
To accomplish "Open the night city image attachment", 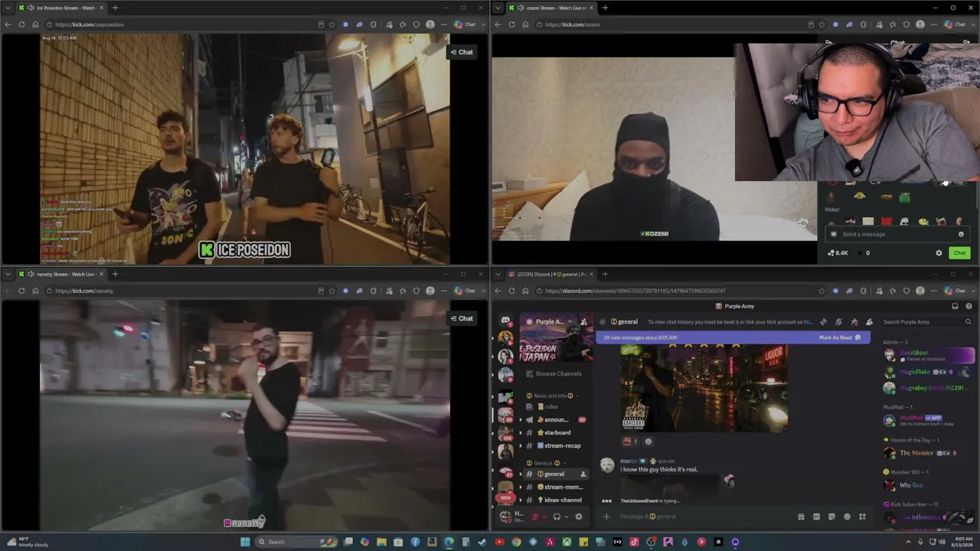I will (704, 388).
